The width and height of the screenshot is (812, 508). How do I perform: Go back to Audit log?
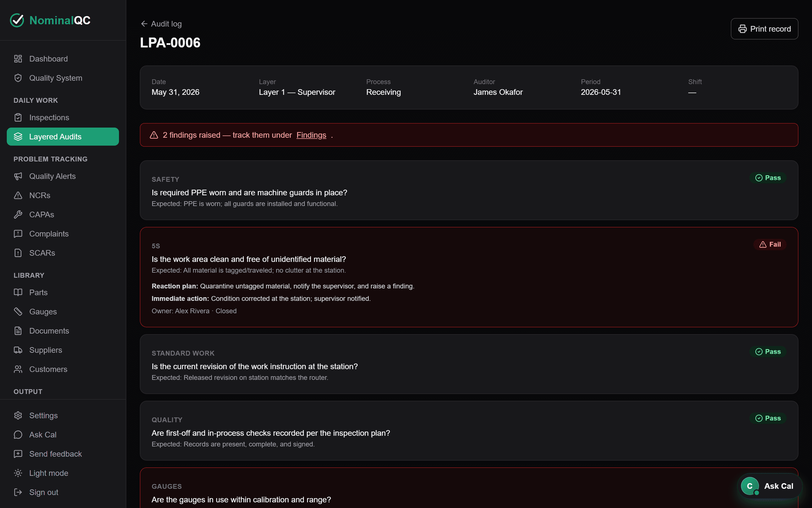click(161, 24)
